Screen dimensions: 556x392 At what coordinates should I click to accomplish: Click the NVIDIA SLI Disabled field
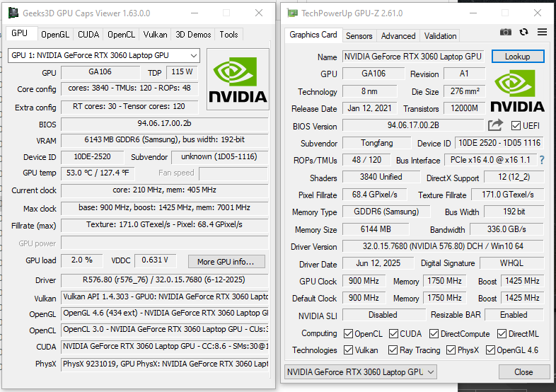point(383,315)
